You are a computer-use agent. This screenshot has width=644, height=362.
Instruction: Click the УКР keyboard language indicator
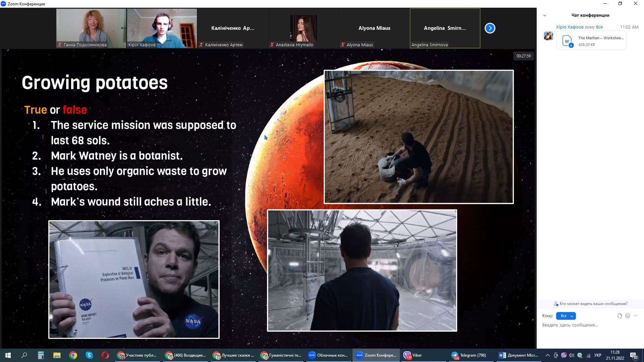point(598,355)
